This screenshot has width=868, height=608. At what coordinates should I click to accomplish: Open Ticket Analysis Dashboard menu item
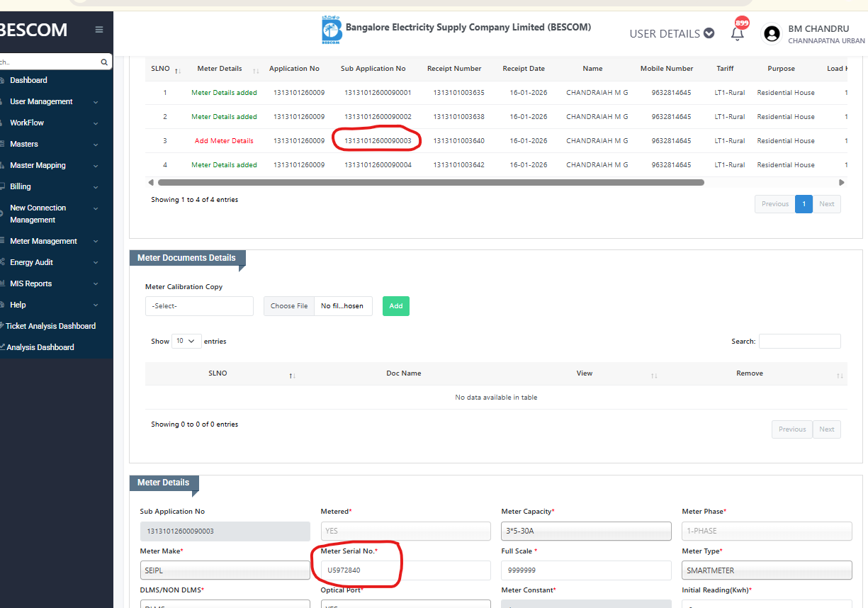pyautogui.click(x=50, y=327)
